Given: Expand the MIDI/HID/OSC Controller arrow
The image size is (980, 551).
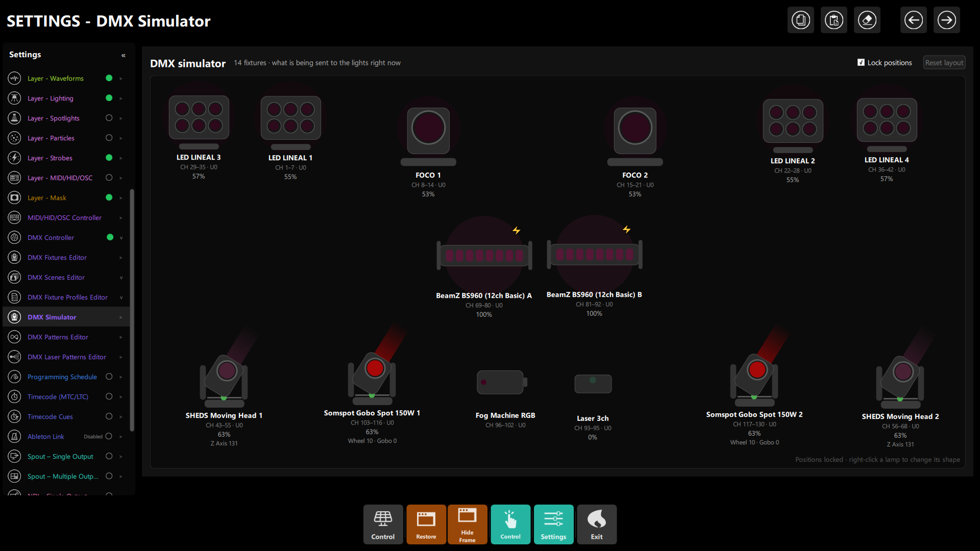Looking at the screenshot, I should point(121,217).
